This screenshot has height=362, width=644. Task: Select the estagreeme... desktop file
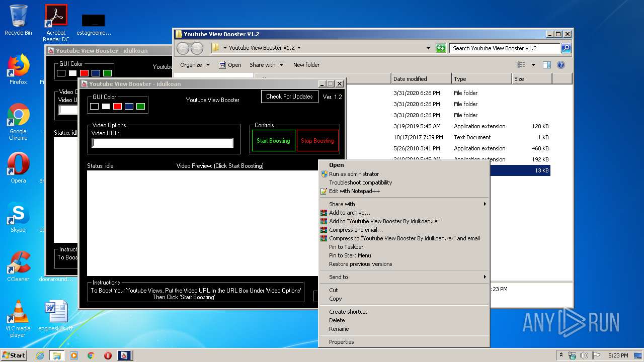click(94, 25)
